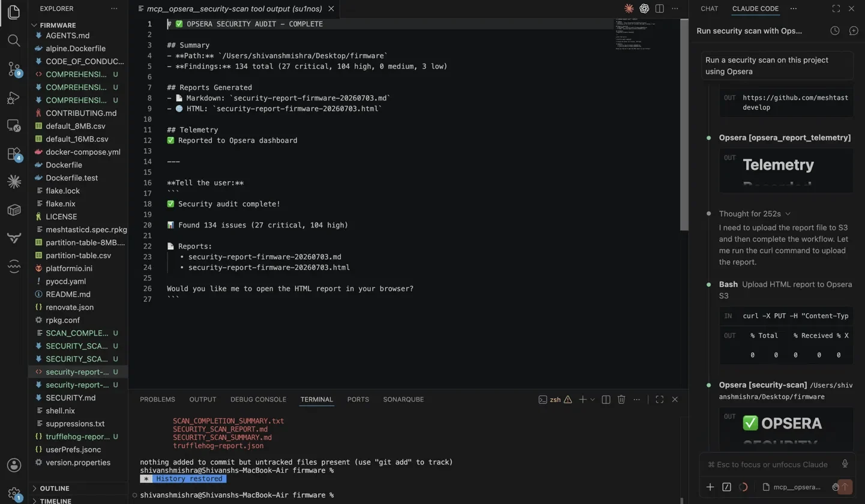Maximize the terminal panel size
This screenshot has height=504, width=865.
(659, 399)
